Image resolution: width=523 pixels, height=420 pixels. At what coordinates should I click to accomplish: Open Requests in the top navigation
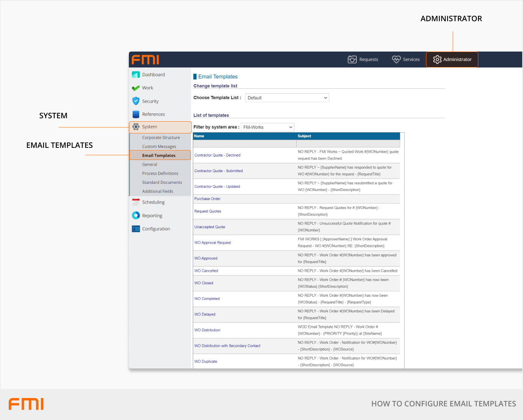[363, 60]
